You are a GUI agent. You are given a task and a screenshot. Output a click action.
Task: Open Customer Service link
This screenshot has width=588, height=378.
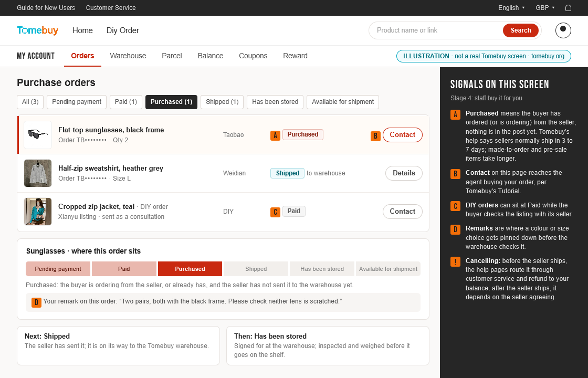tap(111, 8)
